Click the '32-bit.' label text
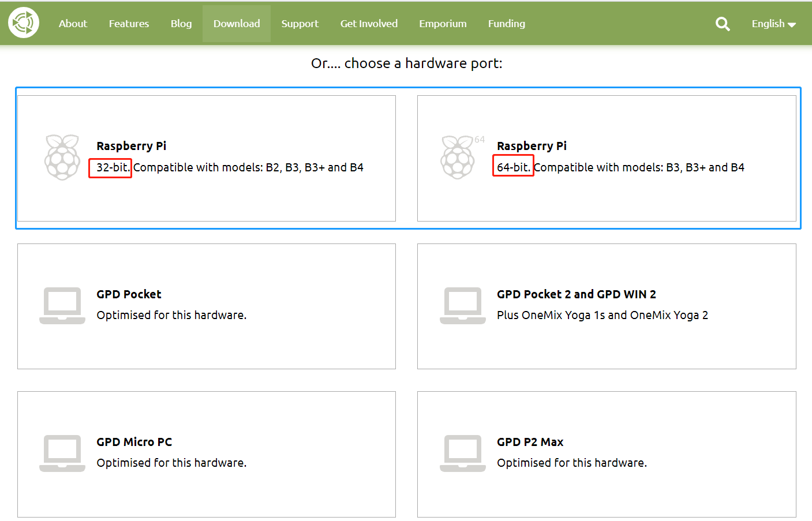The image size is (812, 521). click(x=113, y=167)
